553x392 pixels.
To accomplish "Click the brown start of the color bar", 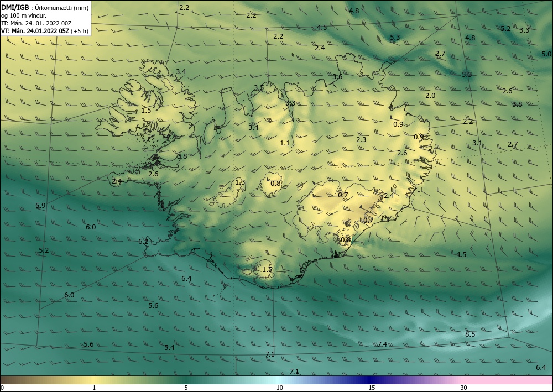I will pos(14,380).
